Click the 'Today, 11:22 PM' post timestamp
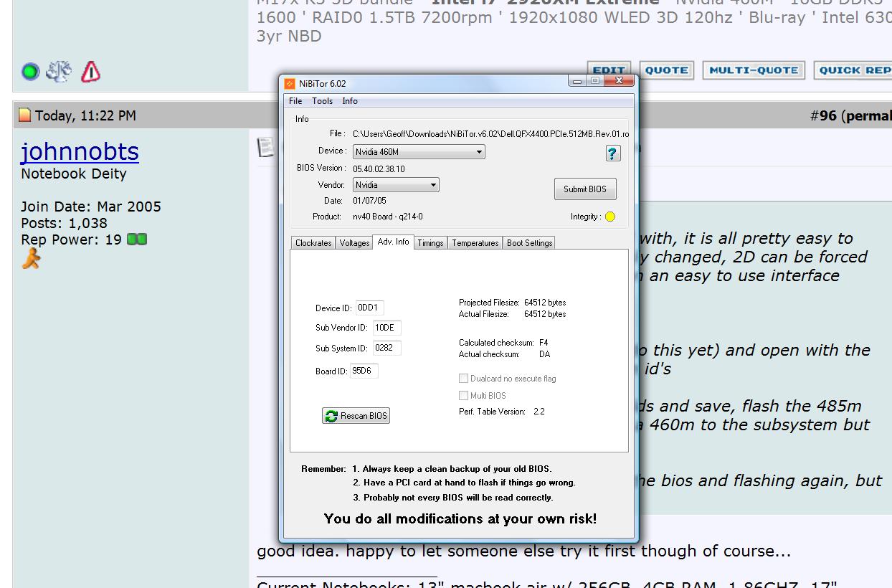 coord(85,115)
